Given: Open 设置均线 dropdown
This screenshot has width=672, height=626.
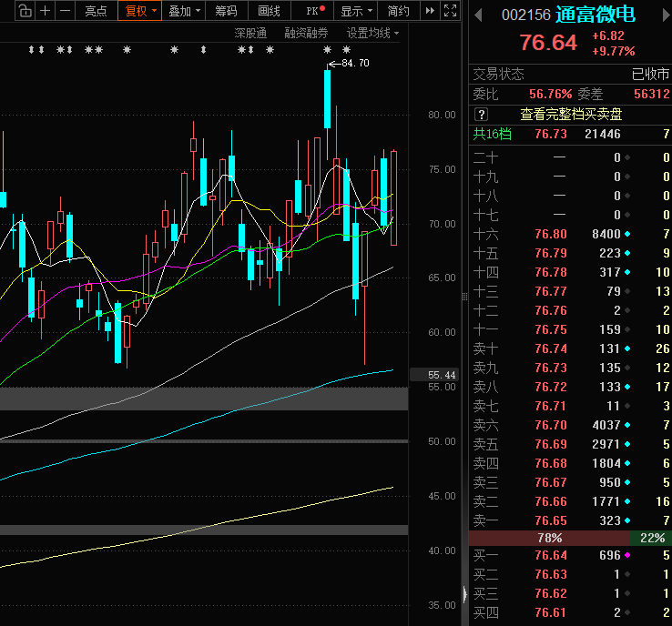Looking at the screenshot, I should pos(372,33).
